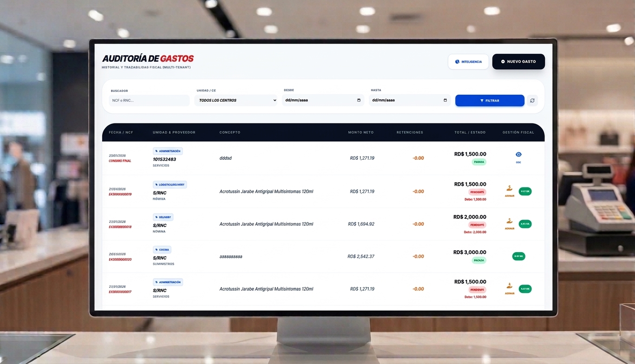Viewport: 635px width, 364px height.
Task: Click supplier number 101532483
Action: click(x=164, y=159)
